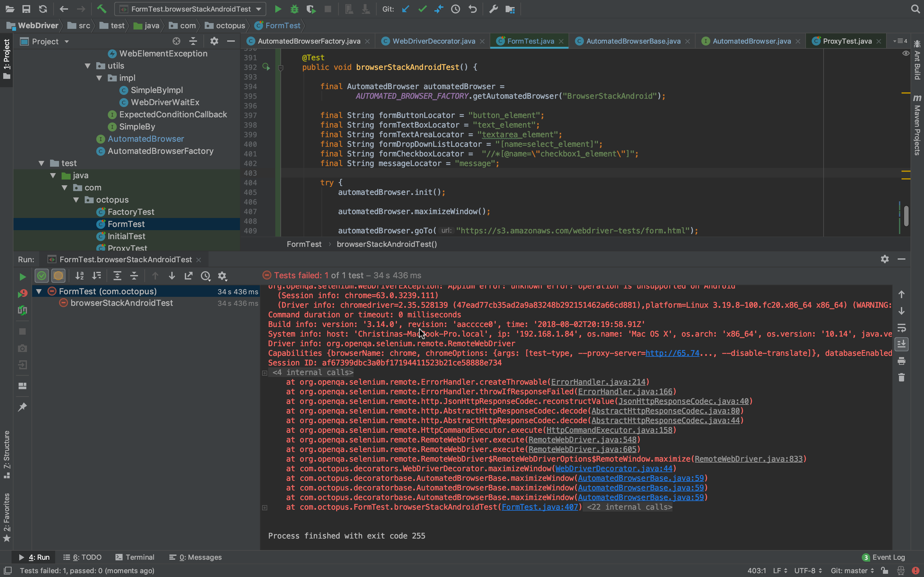Image resolution: width=924 pixels, height=577 pixels.
Task: Click the editor vertical scrollbar thumb
Action: pyautogui.click(x=906, y=216)
